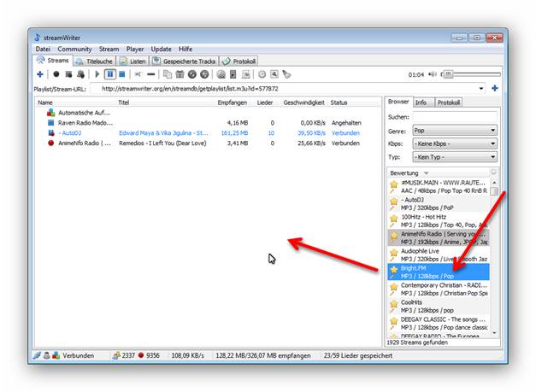Click the browser list scroll-up arrow
Viewport: 536px width, 392px height.
(494, 183)
